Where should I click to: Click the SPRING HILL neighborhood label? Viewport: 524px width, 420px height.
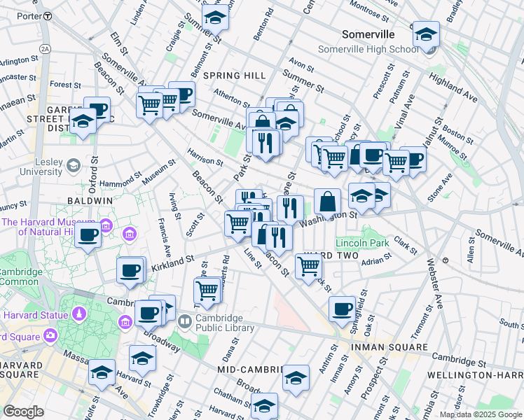(235, 76)
